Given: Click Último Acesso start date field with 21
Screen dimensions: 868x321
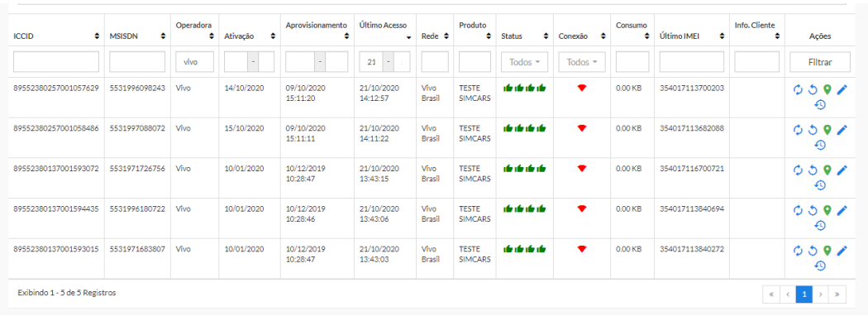Looking at the screenshot, I should click(x=371, y=62).
